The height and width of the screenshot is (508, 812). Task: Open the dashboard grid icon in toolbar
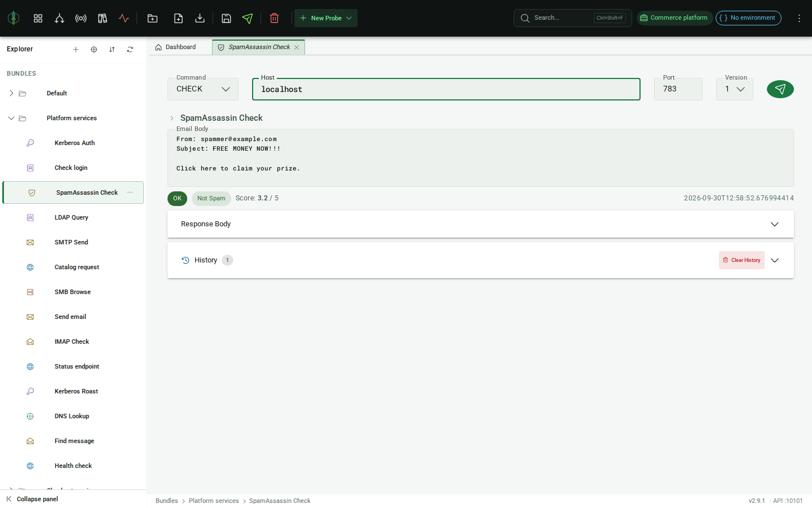pos(38,18)
